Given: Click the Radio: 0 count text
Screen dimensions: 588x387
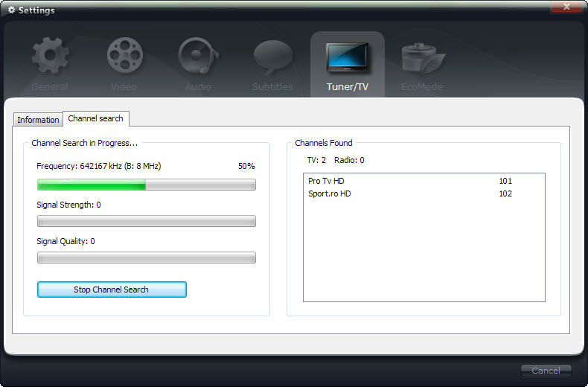Looking at the screenshot, I should (x=349, y=160).
